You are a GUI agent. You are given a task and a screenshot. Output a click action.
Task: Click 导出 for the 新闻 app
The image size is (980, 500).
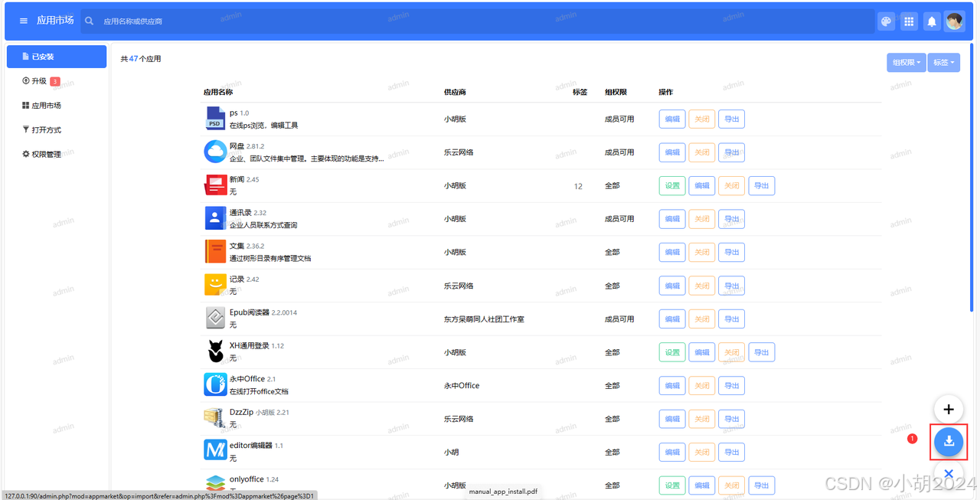pos(762,185)
